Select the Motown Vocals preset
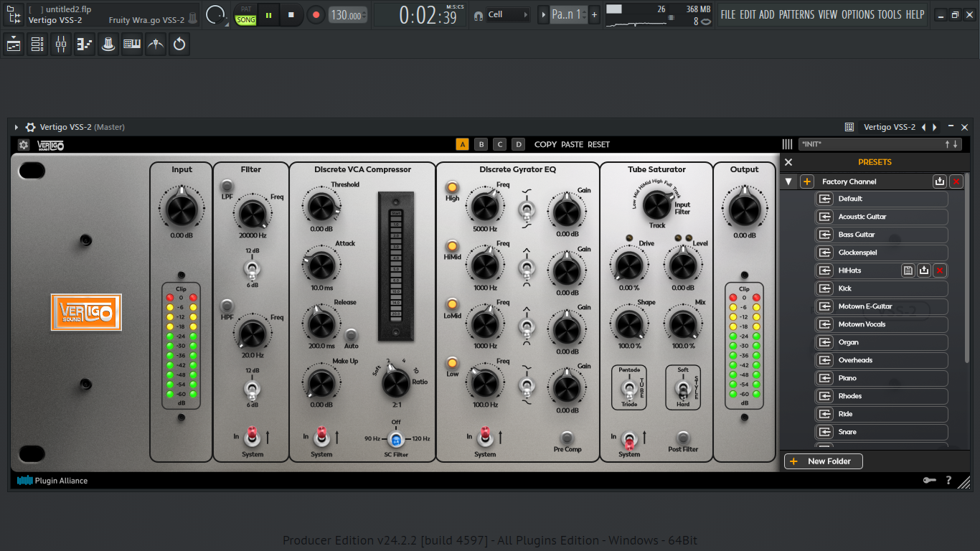The height and width of the screenshot is (551, 980). click(882, 324)
